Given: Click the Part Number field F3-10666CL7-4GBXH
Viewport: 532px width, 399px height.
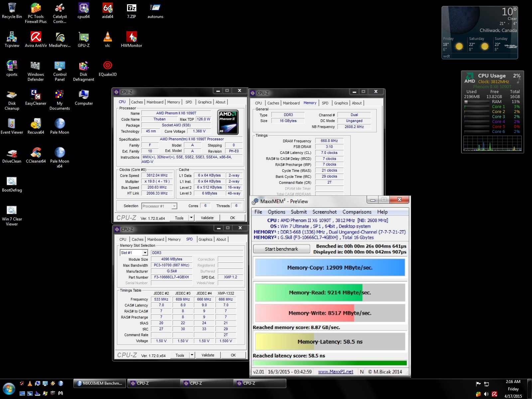Looking at the screenshot, I should coord(172,277).
